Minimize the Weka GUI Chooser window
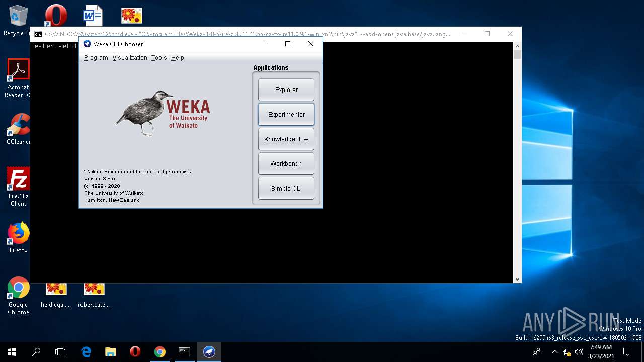Image resolution: width=644 pixels, height=362 pixels. pos(265,44)
